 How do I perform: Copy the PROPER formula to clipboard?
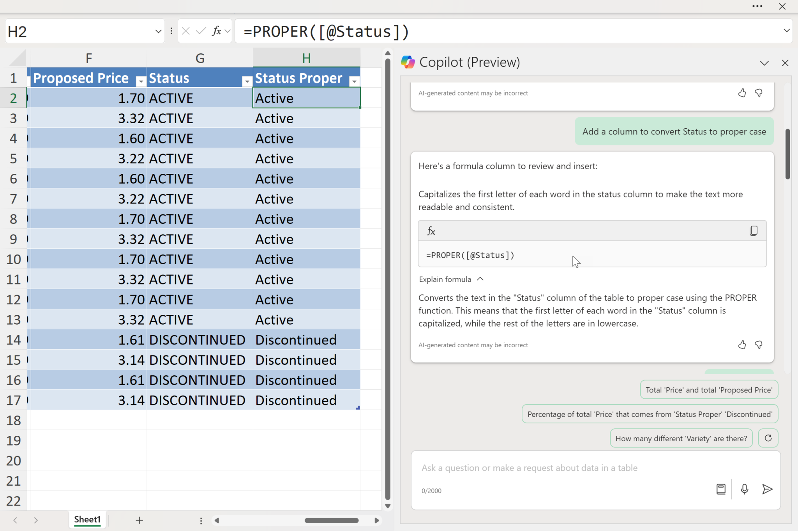tap(753, 231)
